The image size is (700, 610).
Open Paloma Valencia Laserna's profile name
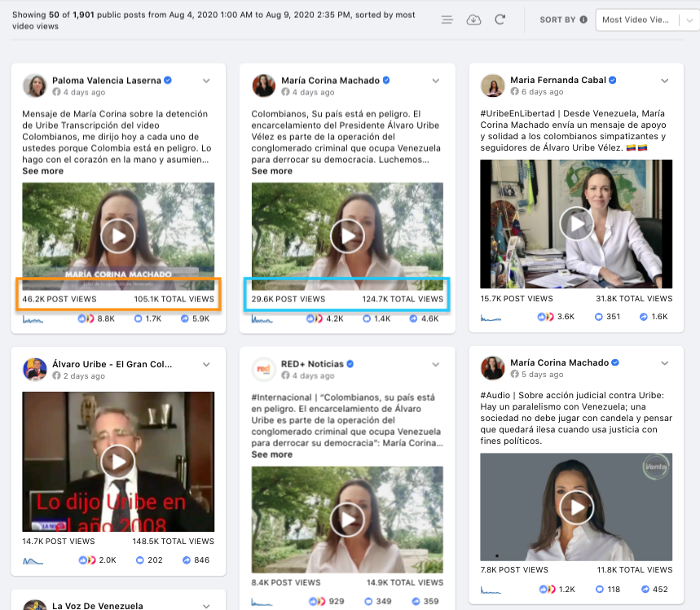[x=107, y=81]
